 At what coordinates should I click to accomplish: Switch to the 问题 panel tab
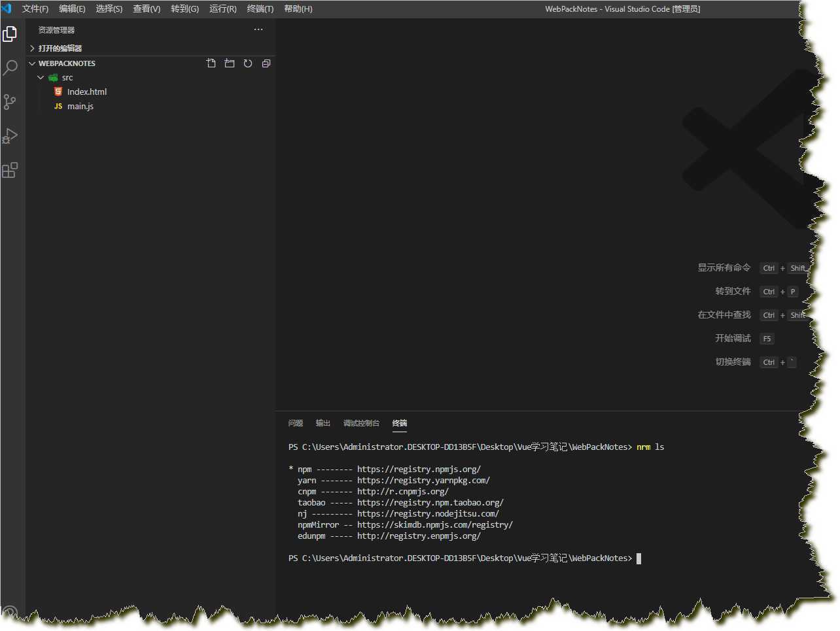point(296,423)
